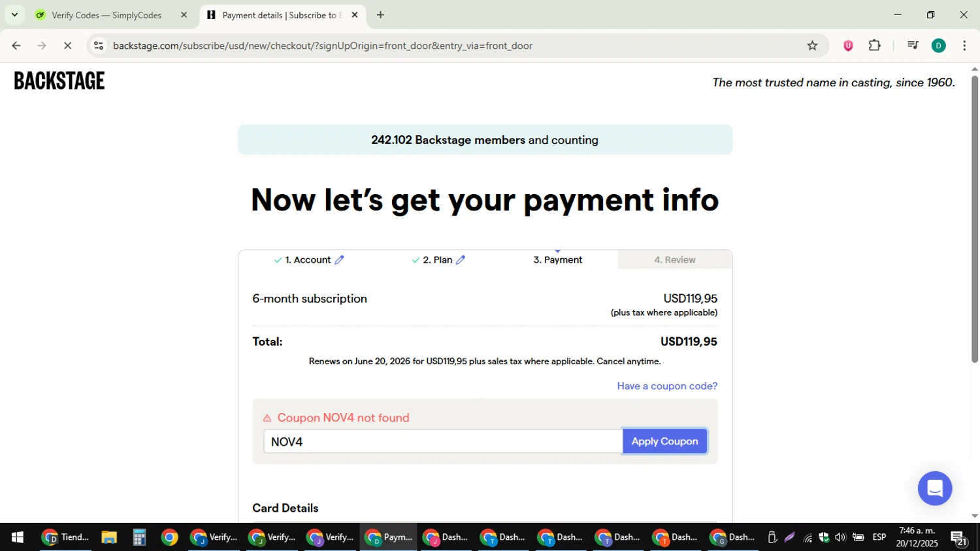Open the Windows notification center
The height and width of the screenshot is (551, 980).
click(959, 538)
